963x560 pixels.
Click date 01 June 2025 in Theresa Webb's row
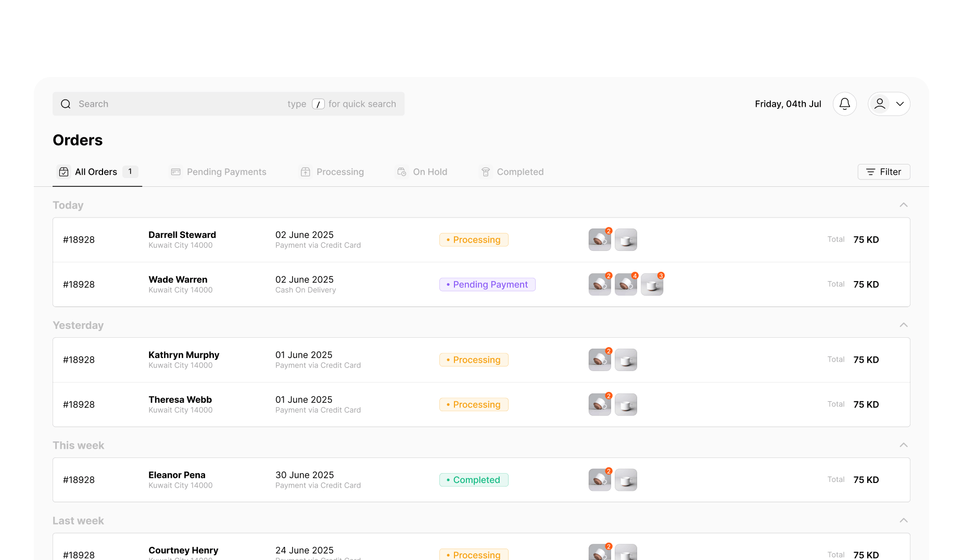click(x=304, y=400)
